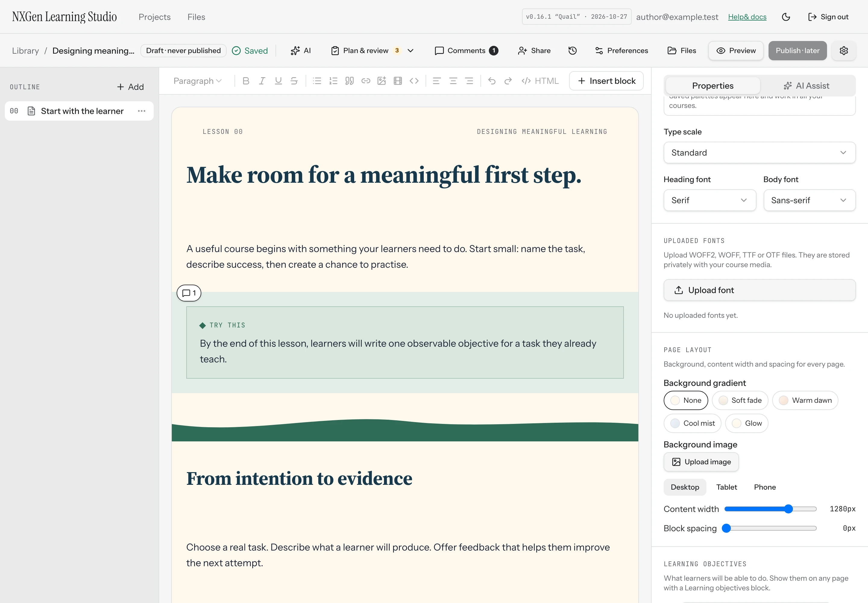Align text to the left
The height and width of the screenshot is (603, 868).
[437, 81]
